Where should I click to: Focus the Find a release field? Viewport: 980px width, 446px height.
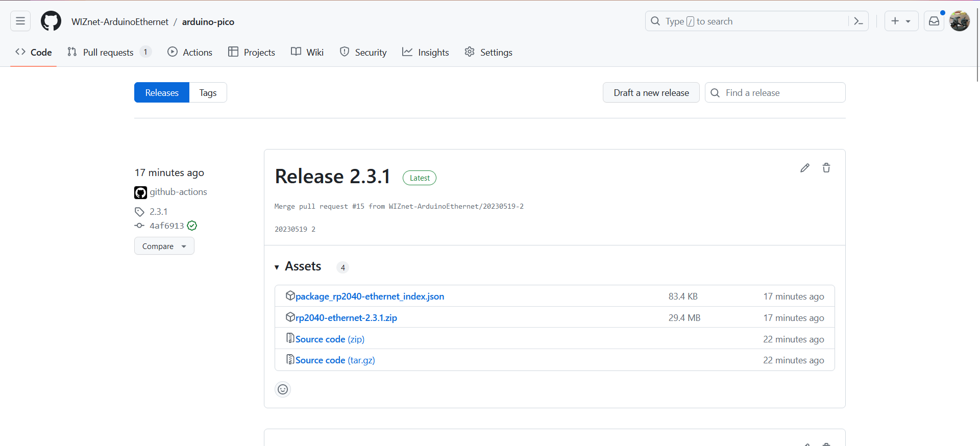(x=775, y=92)
